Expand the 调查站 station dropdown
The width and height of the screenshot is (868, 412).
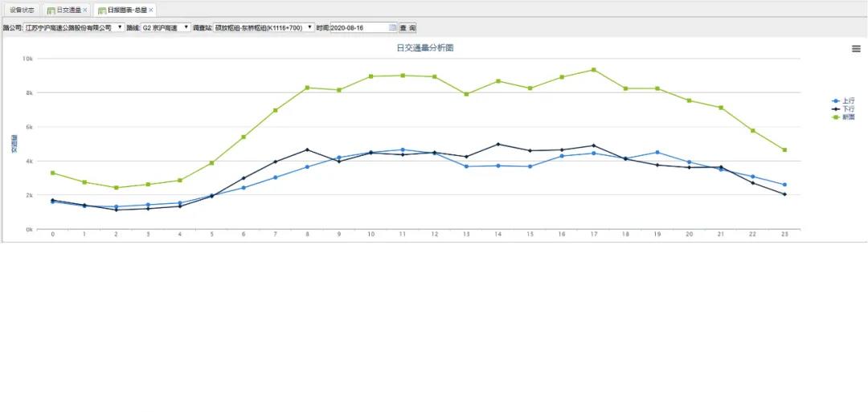coord(310,27)
